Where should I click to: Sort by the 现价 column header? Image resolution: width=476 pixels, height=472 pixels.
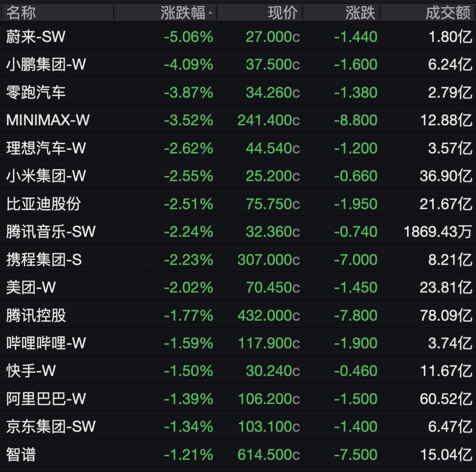[283, 13]
